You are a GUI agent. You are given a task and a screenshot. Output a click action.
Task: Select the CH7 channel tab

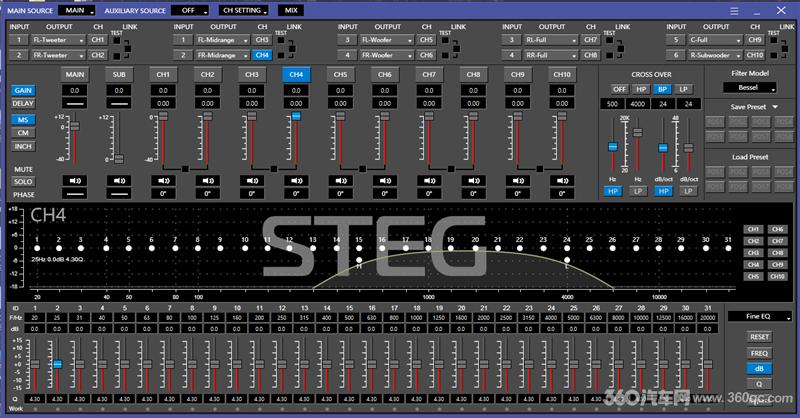[429, 75]
